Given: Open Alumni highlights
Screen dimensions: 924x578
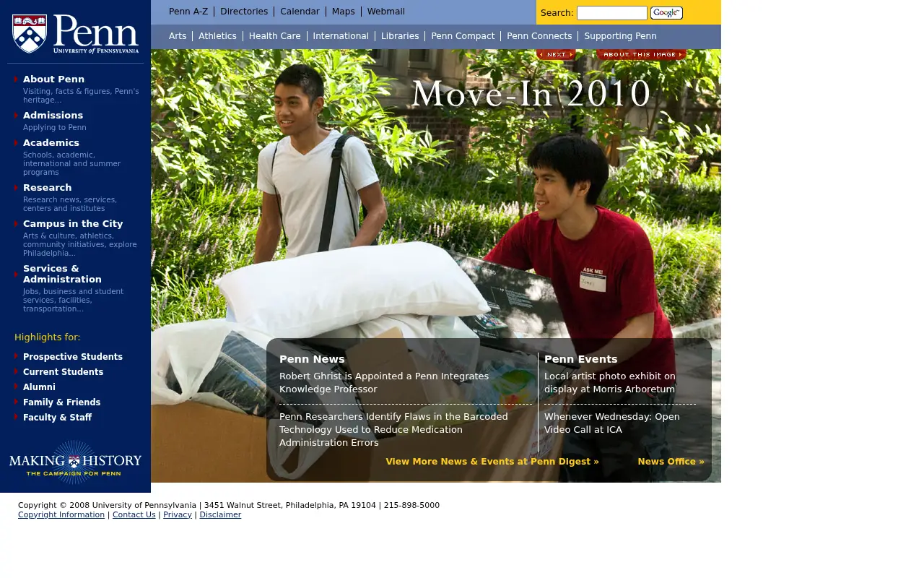Looking at the screenshot, I should coord(39,387).
